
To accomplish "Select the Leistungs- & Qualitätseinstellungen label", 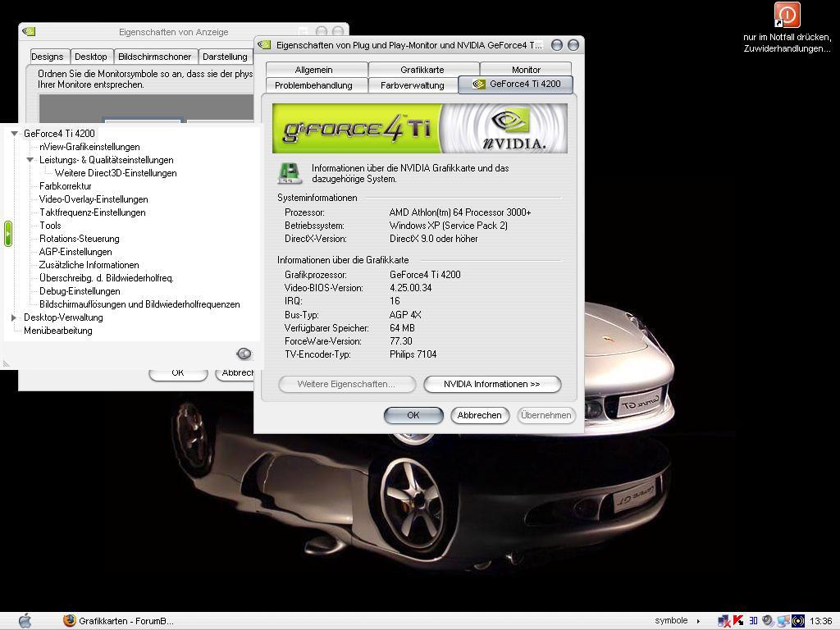I will click(106, 160).
